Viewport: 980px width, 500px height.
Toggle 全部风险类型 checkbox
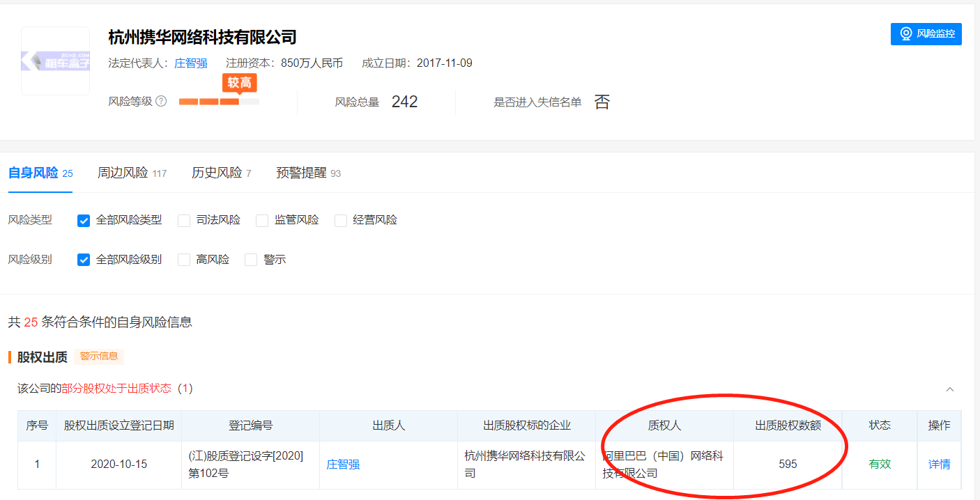[84, 221]
